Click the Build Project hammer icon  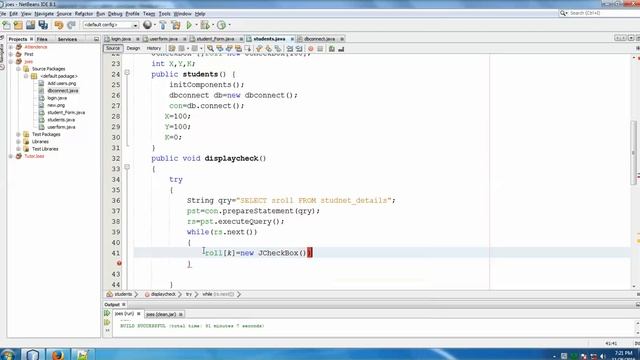[163, 25]
